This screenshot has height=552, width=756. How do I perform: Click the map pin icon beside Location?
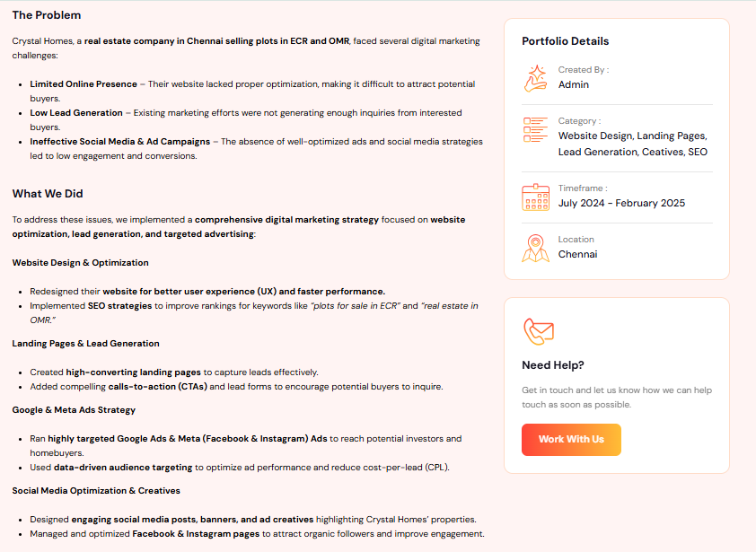[535, 248]
